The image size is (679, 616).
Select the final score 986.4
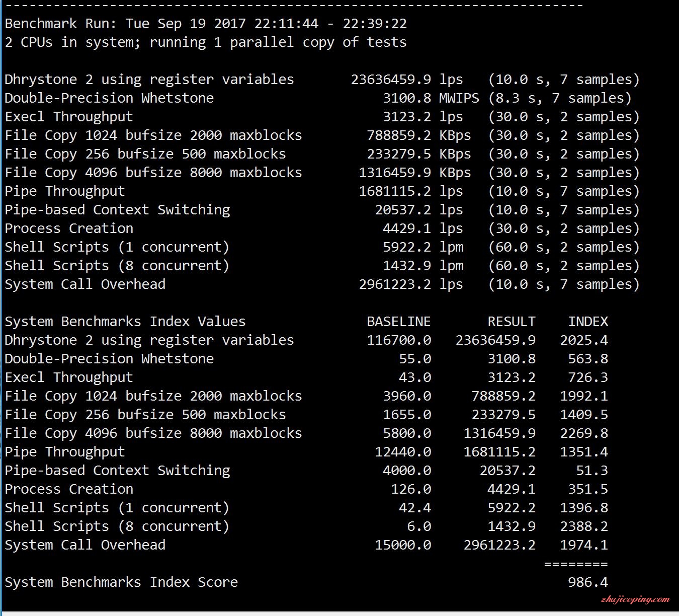tap(588, 582)
